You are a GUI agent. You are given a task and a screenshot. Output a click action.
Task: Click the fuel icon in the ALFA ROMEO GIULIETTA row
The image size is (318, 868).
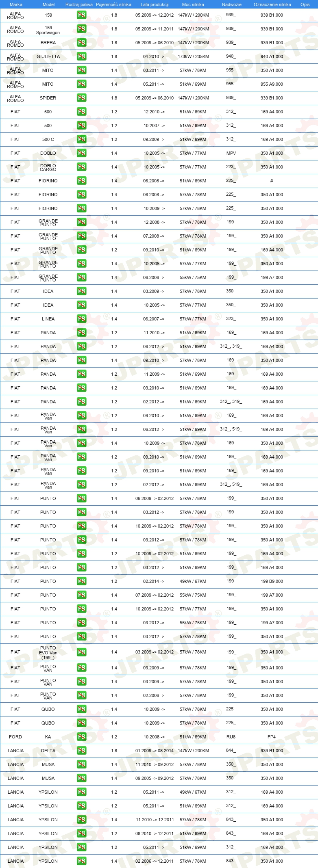81,56
